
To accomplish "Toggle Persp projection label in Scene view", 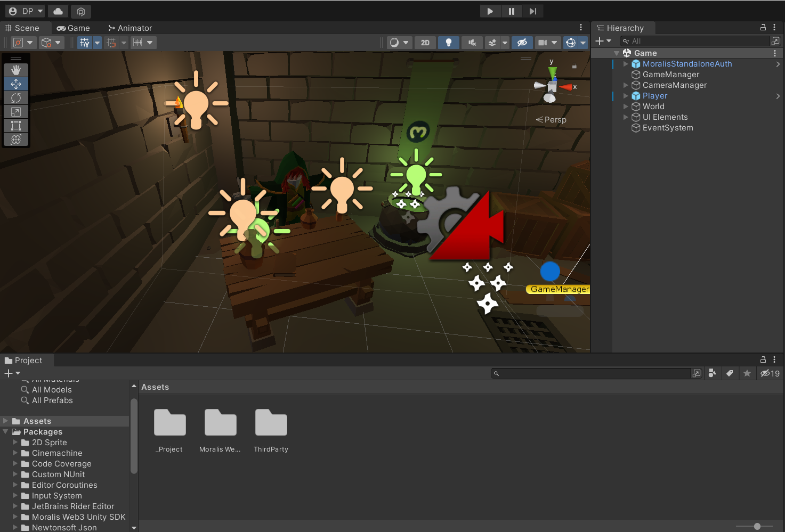I will click(x=551, y=120).
